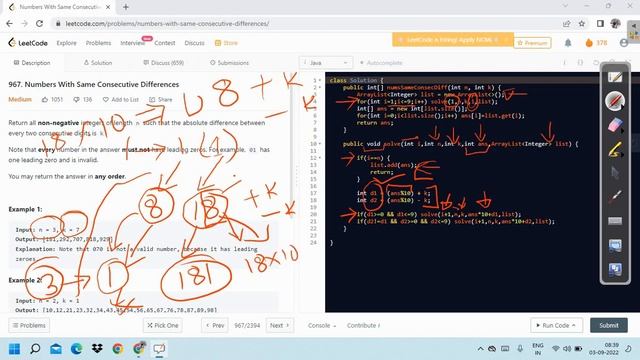Click the Premium button
The height and width of the screenshot is (360, 640).
coord(532,43)
